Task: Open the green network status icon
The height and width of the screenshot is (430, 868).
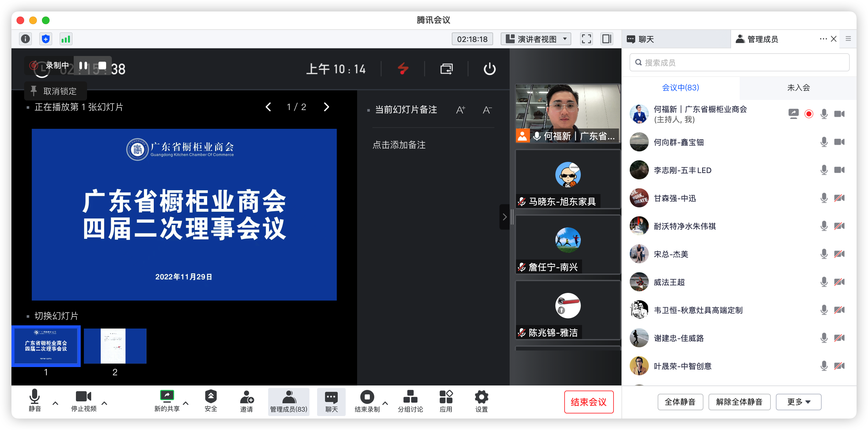Action: tap(66, 39)
